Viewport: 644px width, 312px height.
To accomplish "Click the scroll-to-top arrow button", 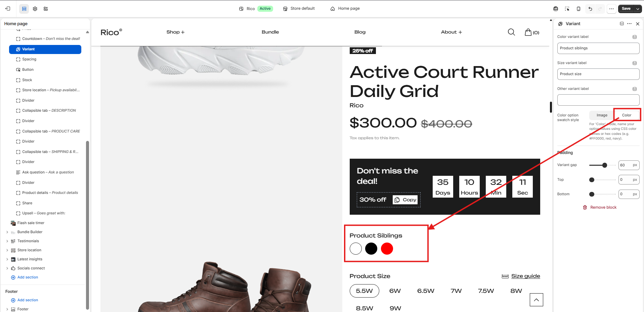I will click(536, 300).
